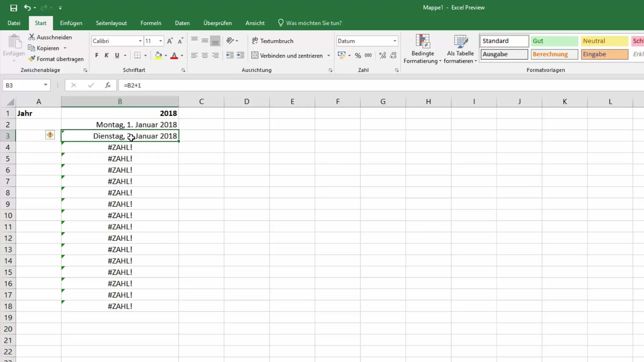Apply the Standard cell style
The width and height of the screenshot is (644, 362).
[x=504, y=41]
